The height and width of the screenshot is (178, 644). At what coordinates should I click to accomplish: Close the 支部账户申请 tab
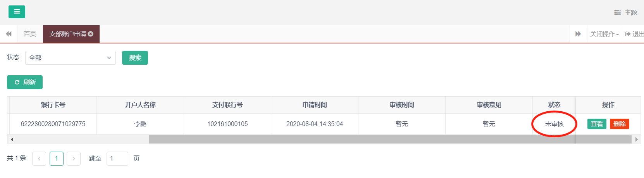91,34
